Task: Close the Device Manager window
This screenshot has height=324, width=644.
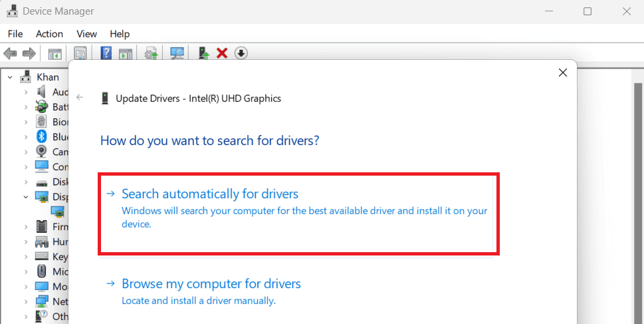Action: [626, 11]
